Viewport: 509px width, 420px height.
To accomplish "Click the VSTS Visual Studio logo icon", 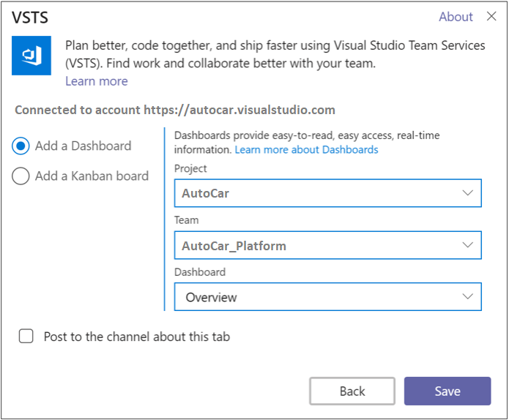I will [x=31, y=56].
